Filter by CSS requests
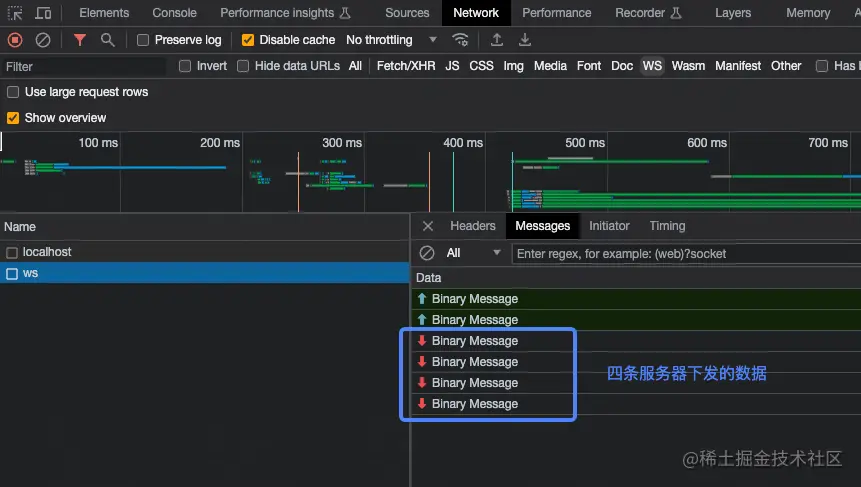861x487 pixels. (481, 66)
